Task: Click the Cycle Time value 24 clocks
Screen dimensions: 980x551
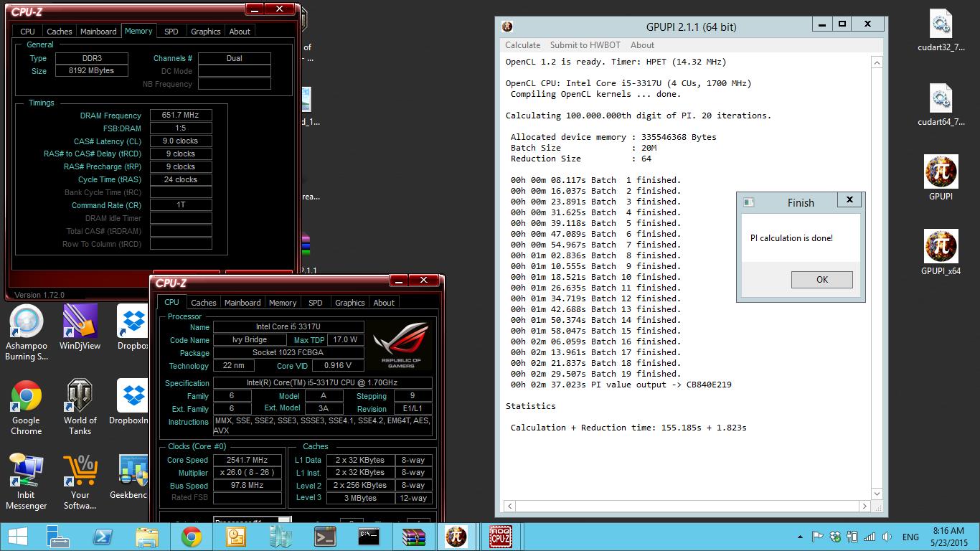Action: point(181,179)
